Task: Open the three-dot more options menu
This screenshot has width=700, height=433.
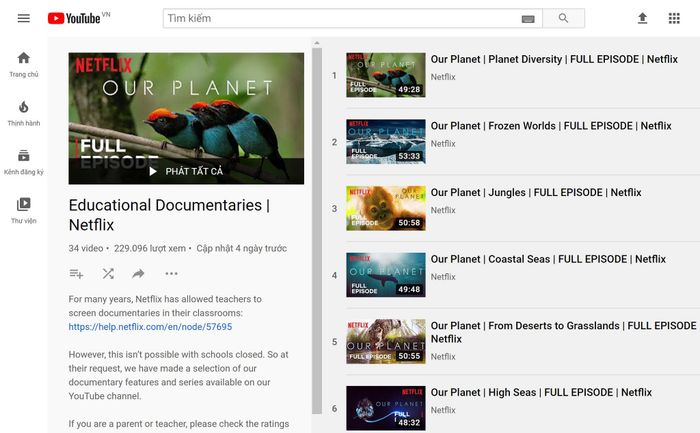Action: click(x=171, y=274)
